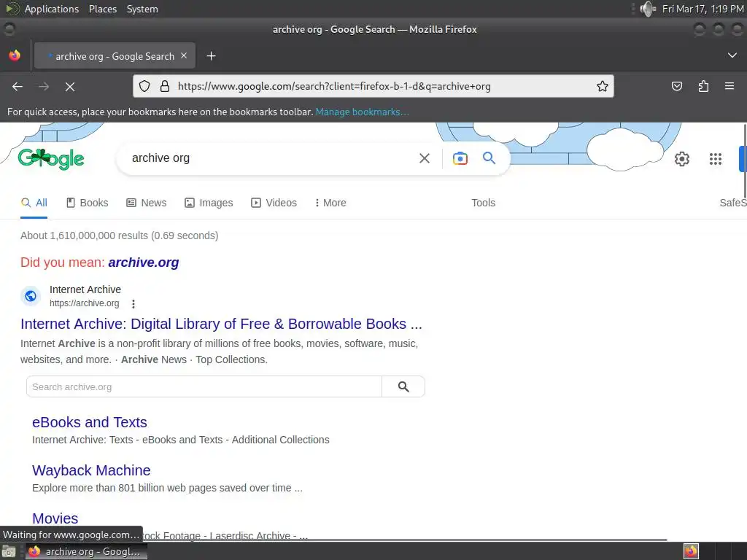
Task: Focus the Firefox URL address bar
Action: point(373,86)
